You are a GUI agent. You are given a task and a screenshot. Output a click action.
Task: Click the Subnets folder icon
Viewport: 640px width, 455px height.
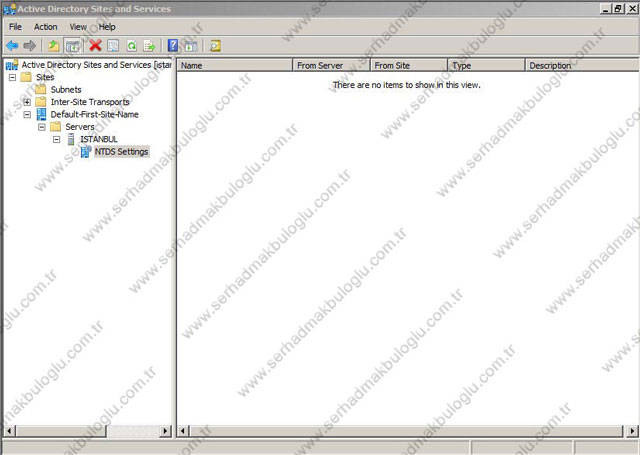click(41, 89)
